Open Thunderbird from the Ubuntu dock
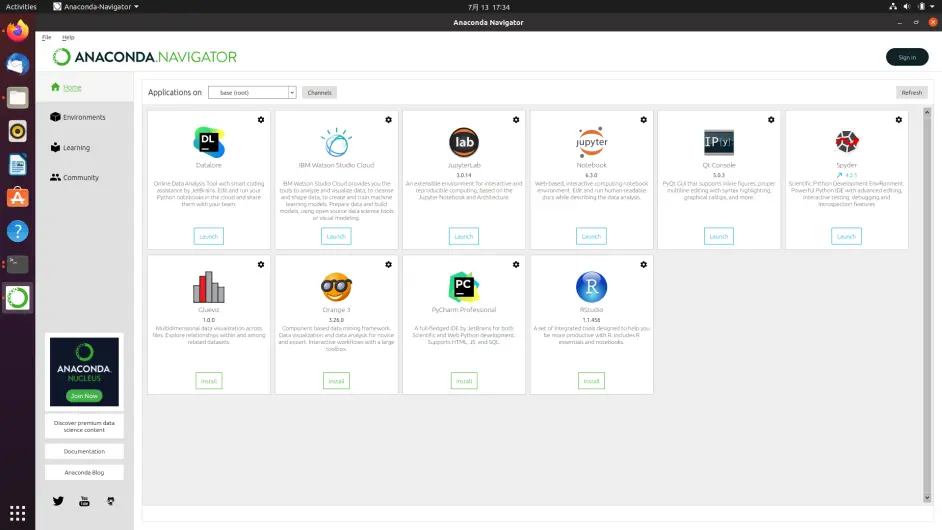The width and height of the screenshot is (942, 530). tap(17, 64)
